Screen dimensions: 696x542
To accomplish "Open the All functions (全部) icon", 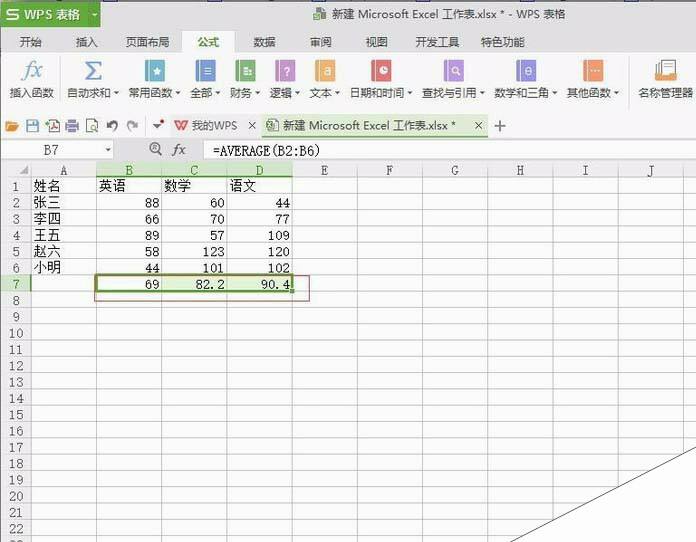I will [x=206, y=71].
